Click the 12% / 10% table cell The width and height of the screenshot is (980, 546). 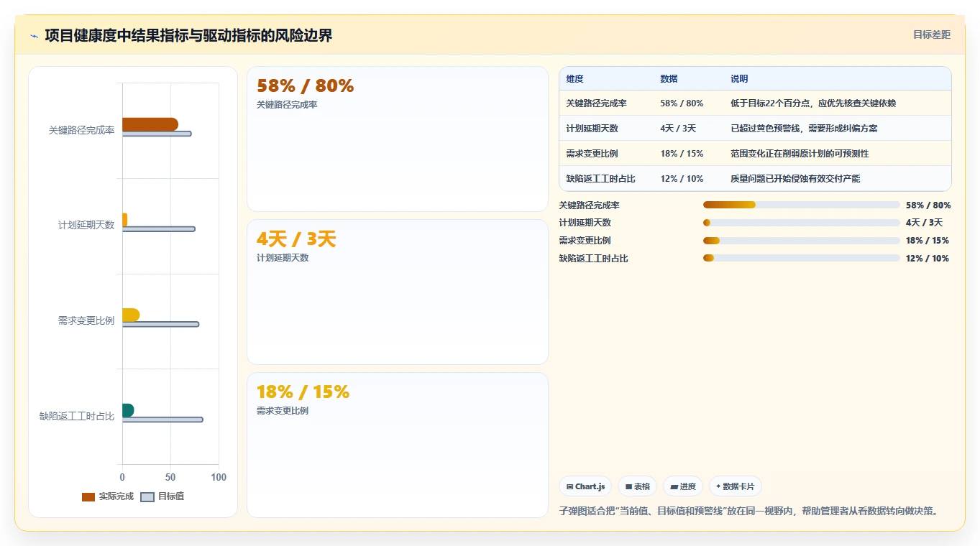coord(682,179)
